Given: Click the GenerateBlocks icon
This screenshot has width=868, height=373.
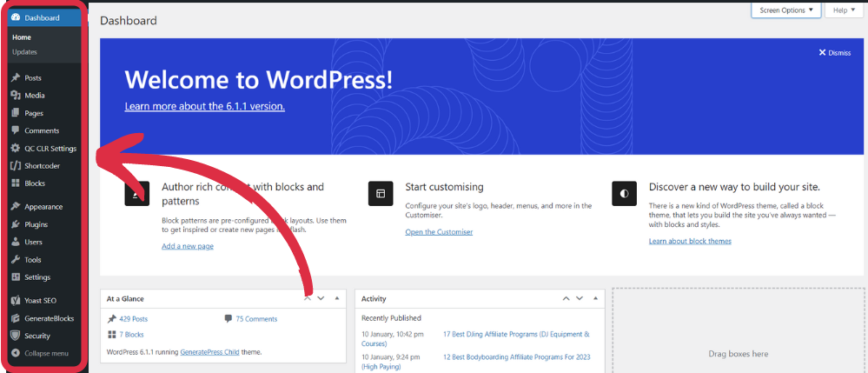Looking at the screenshot, I should (16, 319).
